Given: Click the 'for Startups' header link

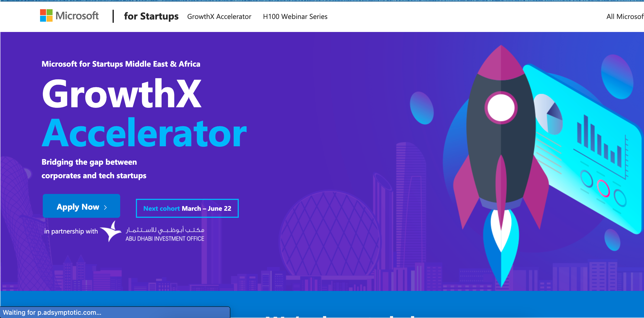Looking at the screenshot, I should 151,16.
